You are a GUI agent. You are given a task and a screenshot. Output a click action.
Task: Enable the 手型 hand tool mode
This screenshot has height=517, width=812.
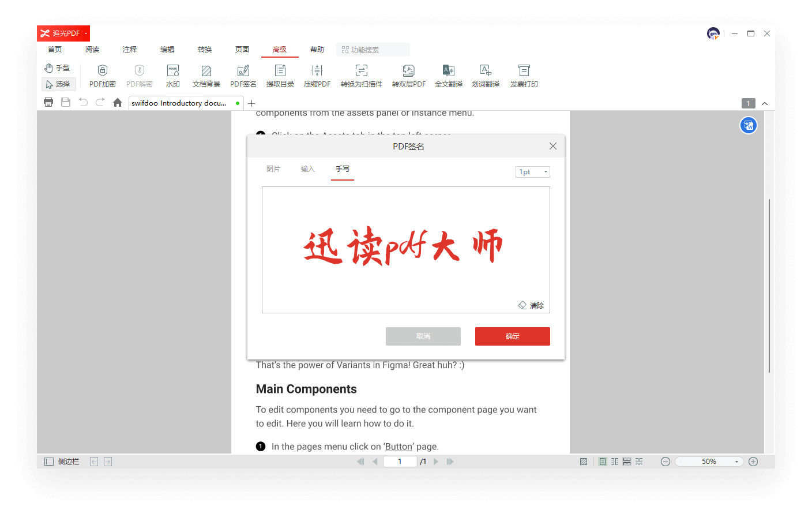[x=58, y=68]
